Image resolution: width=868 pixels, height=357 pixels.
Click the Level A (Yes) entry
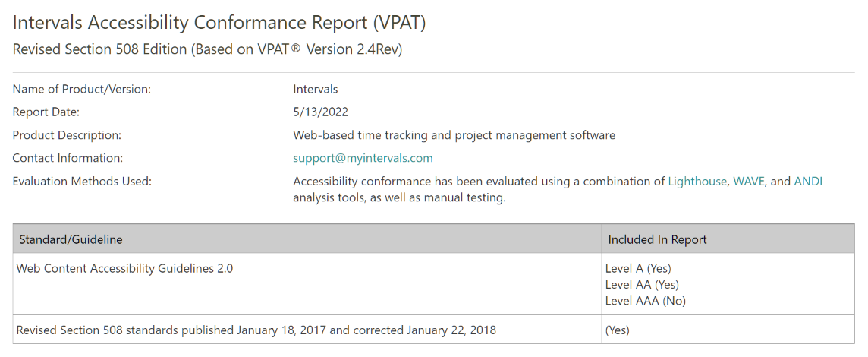[637, 268]
